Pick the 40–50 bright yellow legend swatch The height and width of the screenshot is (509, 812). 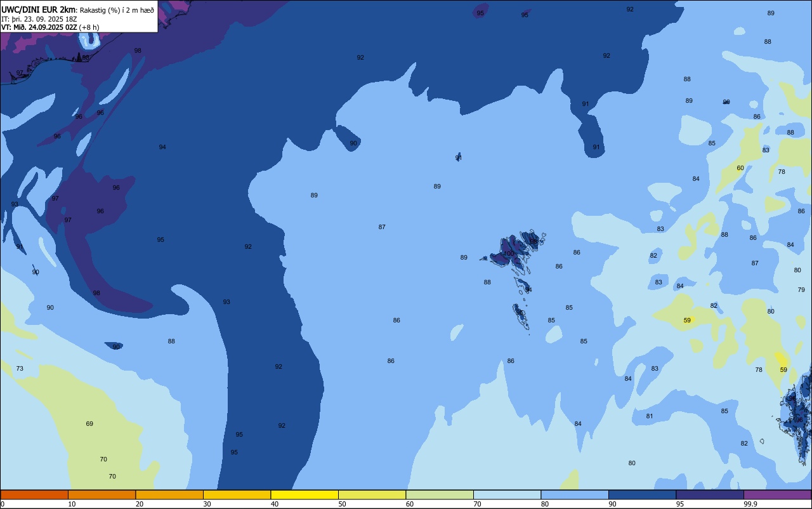[x=304, y=494]
